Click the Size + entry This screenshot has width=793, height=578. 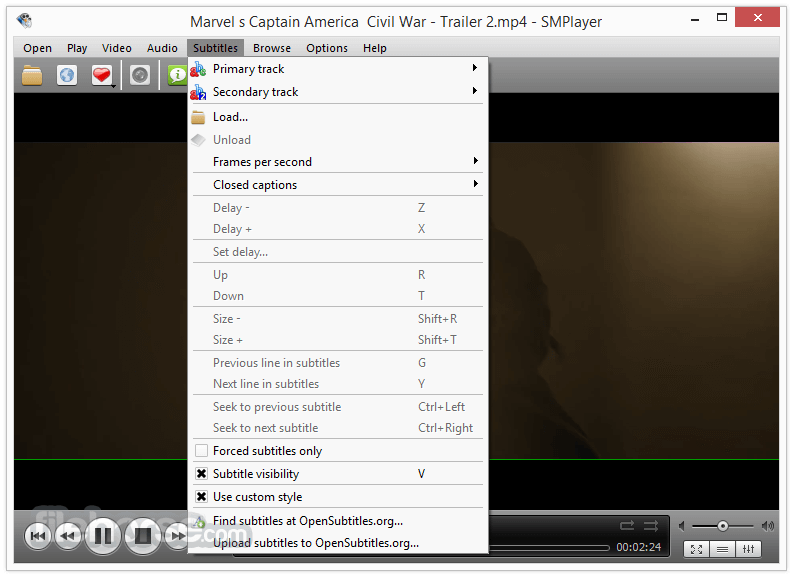click(x=337, y=340)
